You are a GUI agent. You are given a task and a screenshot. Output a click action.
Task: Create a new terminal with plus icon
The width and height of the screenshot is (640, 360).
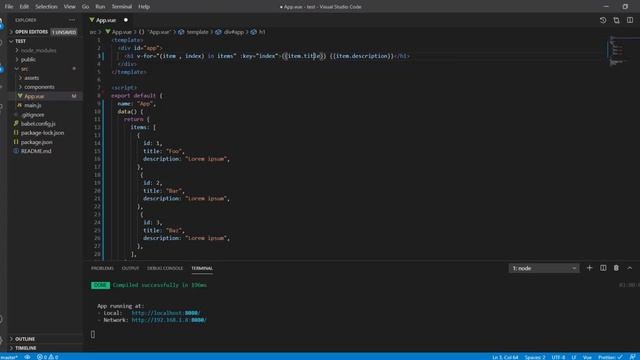589,268
